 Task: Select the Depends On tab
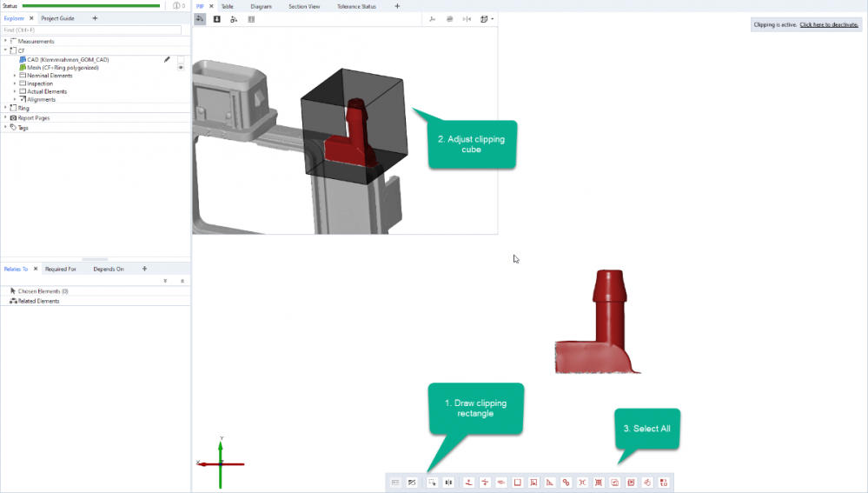(x=109, y=269)
